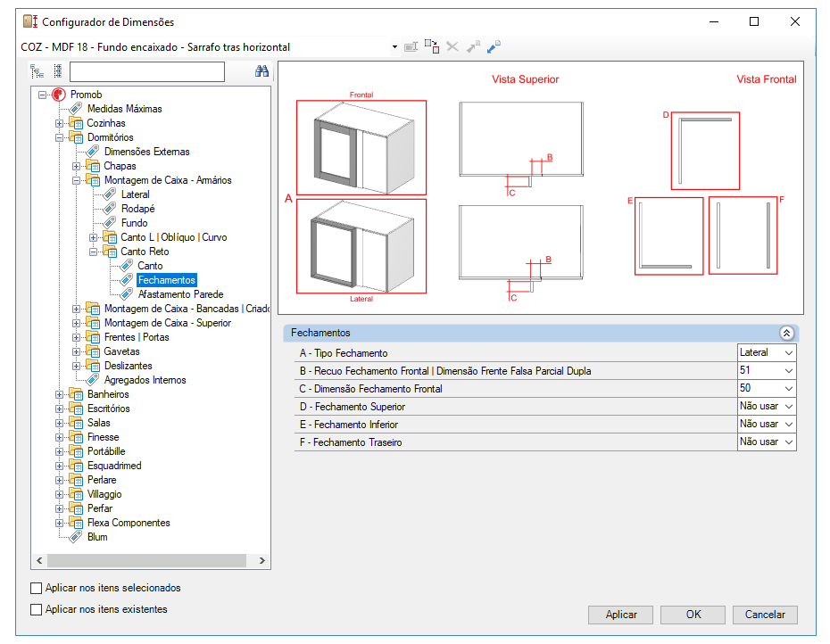
Task: Click the Canto tag icon
Action: 127,266
